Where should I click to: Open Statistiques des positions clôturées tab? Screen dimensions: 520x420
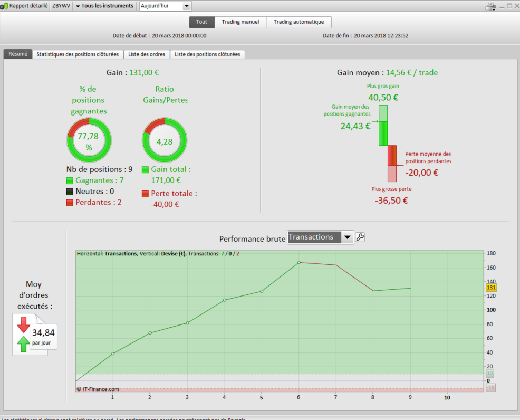point(78,54)
